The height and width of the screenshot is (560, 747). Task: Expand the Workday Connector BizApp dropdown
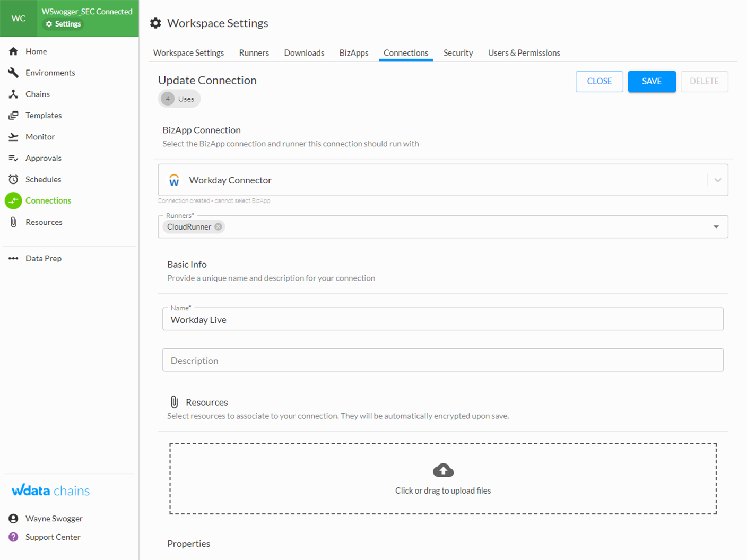pos(717,180)
